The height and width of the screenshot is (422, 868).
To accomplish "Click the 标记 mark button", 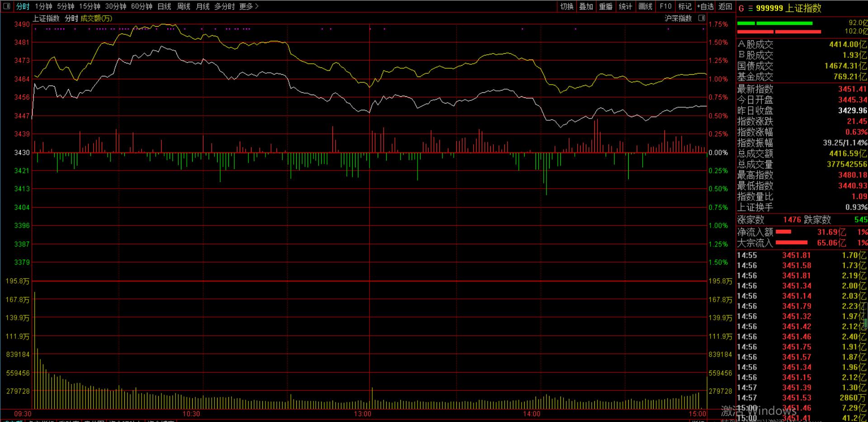I will click(685, 6).
